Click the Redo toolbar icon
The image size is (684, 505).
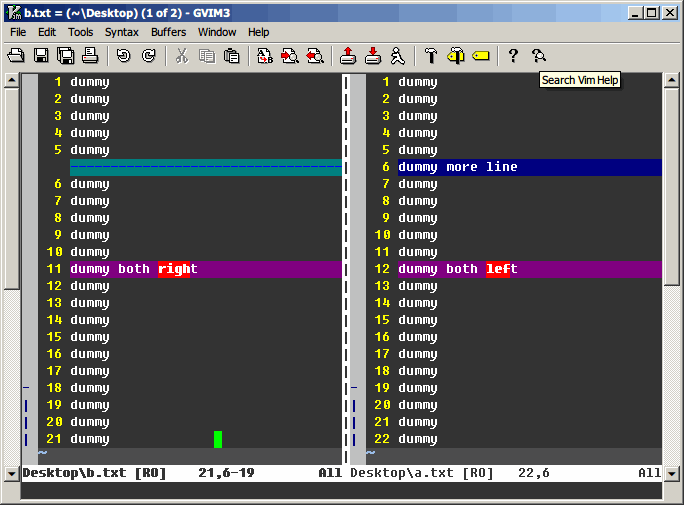click(x=148, y=56)
